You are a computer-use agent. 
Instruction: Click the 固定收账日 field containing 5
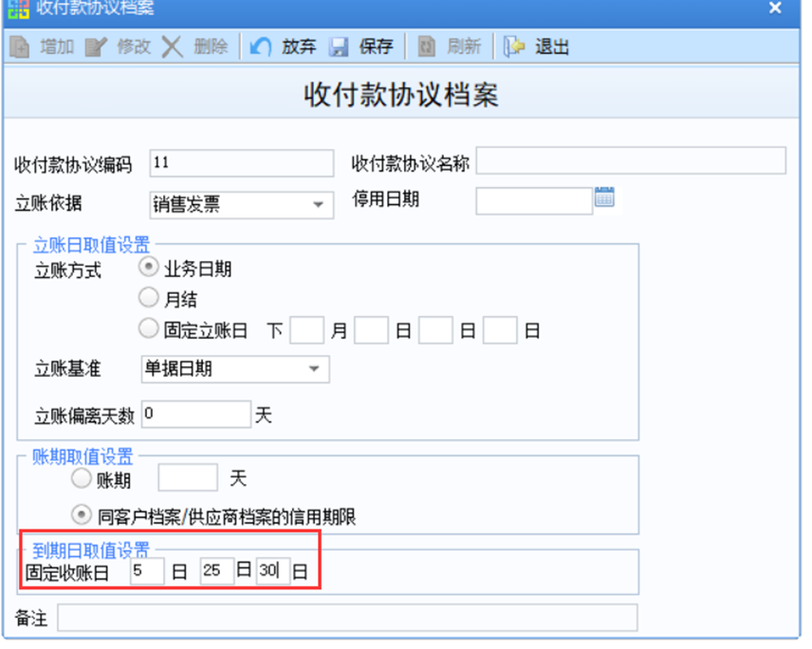(148, 571)
